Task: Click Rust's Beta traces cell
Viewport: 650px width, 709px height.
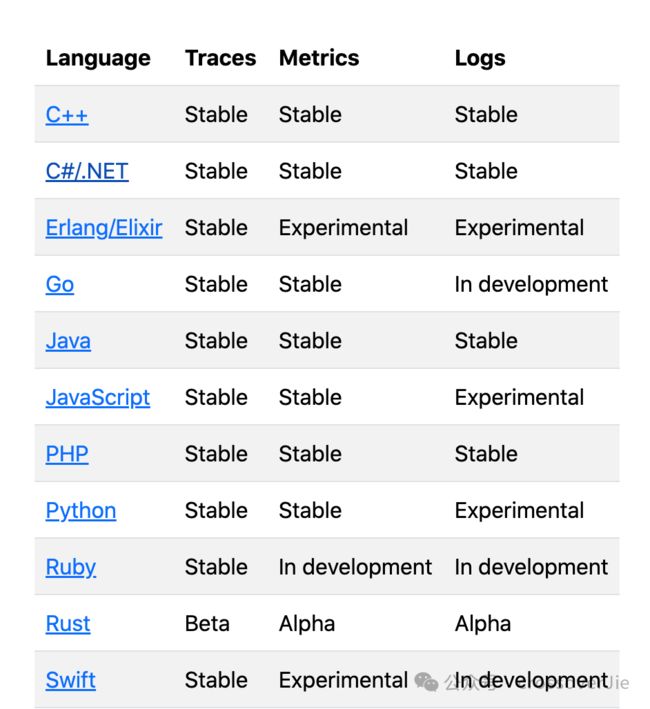Action: (x=207, y=624)
